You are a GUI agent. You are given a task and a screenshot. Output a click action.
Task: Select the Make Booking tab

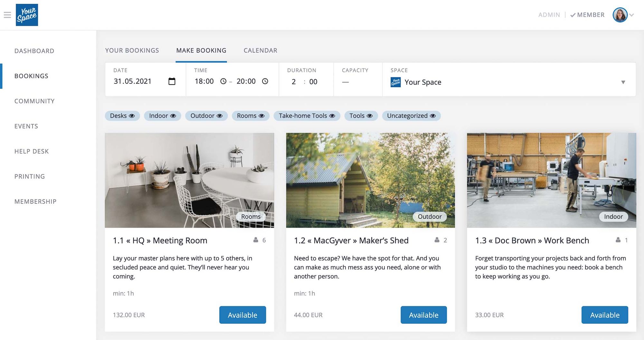pos(201,51)
